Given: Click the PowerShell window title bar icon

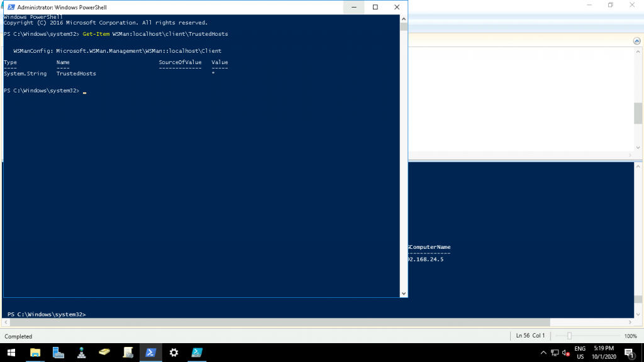Looking at the screenshot, I should tap(11, 7).
